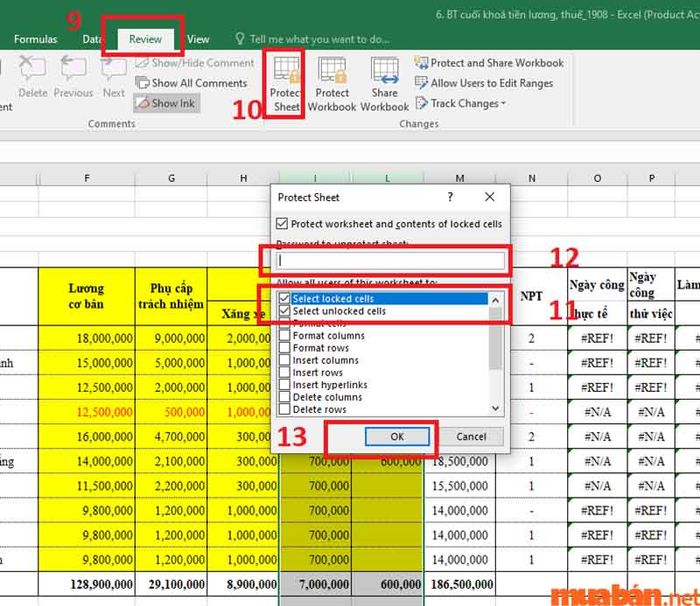Viewport: 700px width, 606px height.
Task: Select column F header
Action: coord(87,178)
